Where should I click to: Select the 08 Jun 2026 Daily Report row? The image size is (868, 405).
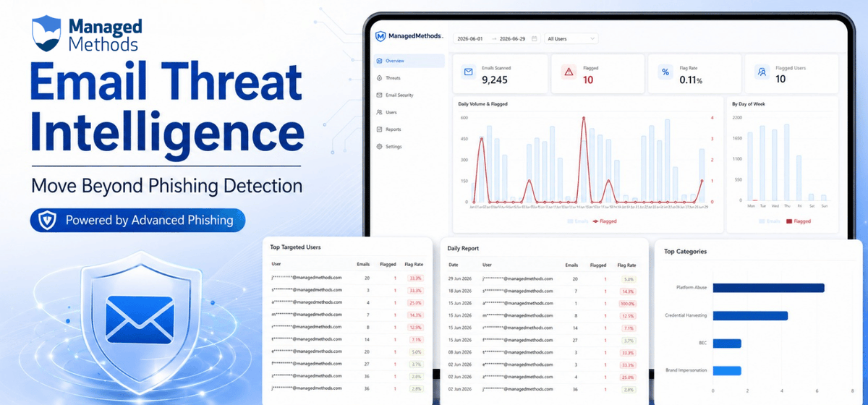click(x=542, y=352)
